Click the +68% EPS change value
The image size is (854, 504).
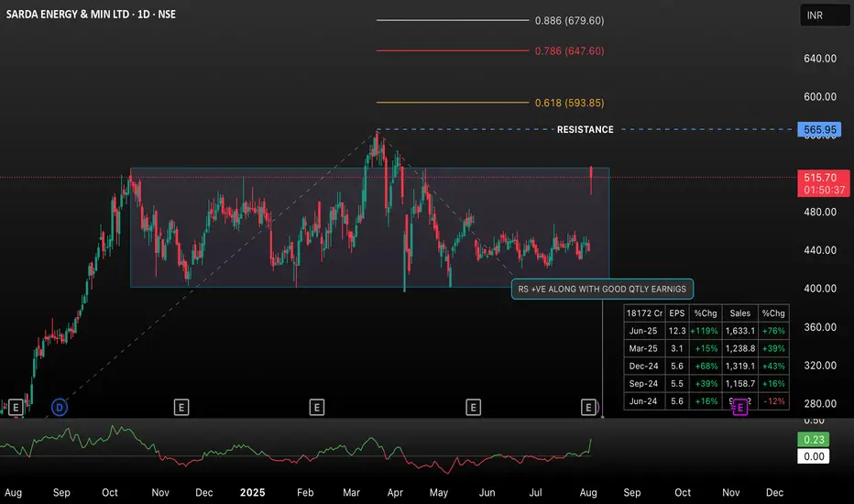(x=706, y=367)
